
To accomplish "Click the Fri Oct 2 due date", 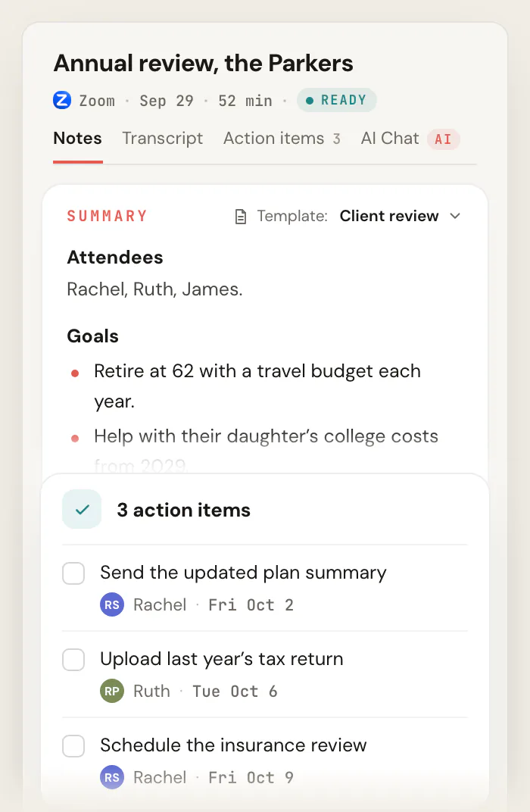I will pyautogui.click(x=251, y=605).
